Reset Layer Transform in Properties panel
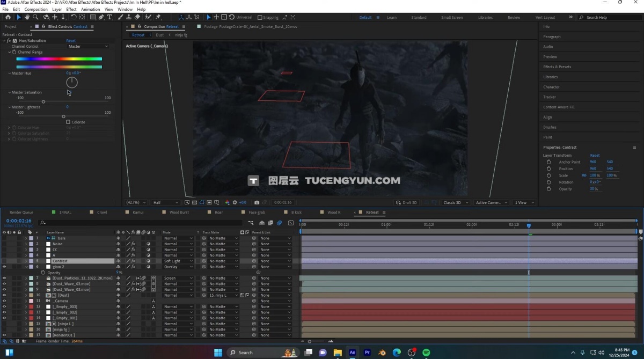Screen dimensions: 644x359 (x=595, y=155)
